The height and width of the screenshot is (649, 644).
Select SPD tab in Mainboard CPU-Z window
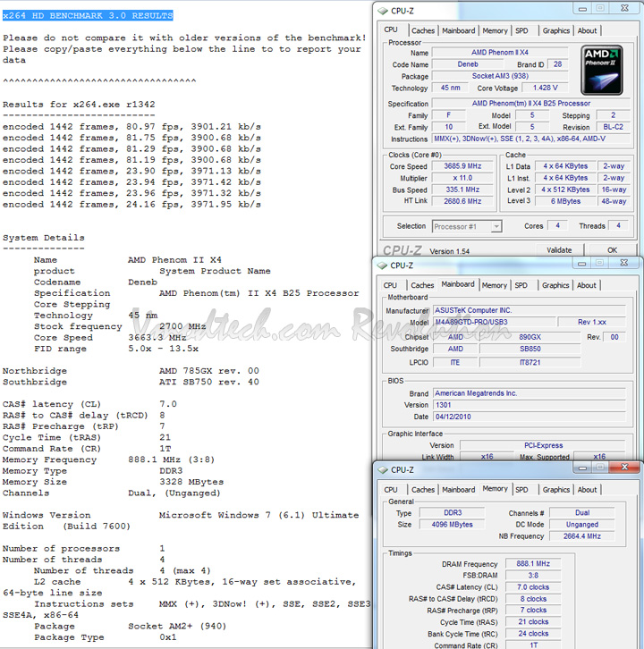click(521, 285)
